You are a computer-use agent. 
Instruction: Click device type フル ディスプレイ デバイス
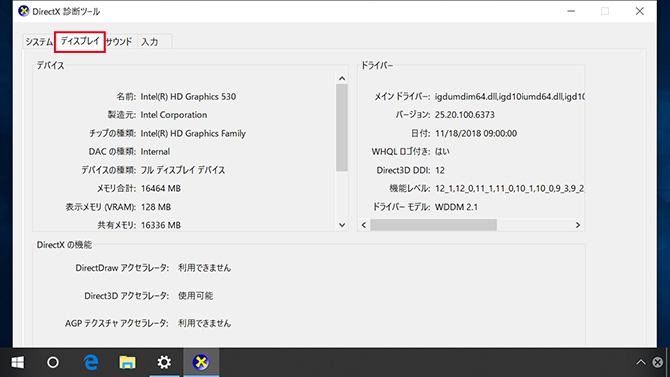pyautogui.click(x=183, y=170)
